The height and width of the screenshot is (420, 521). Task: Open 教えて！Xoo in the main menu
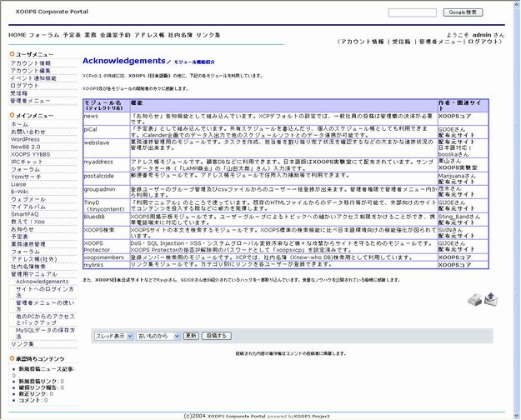click(28, 222)
